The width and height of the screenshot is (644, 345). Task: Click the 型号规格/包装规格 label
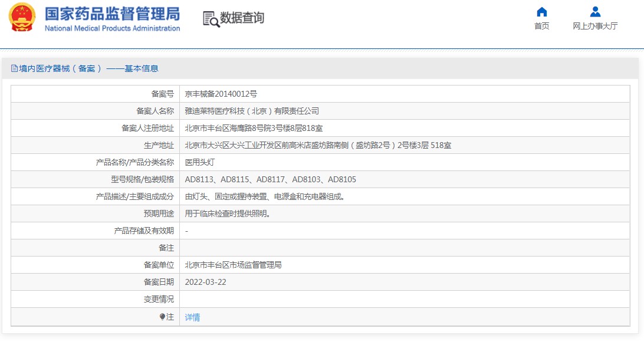(143, 179)
